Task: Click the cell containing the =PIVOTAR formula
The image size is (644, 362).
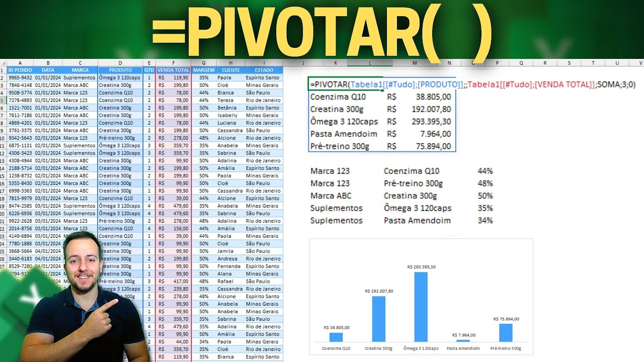Action: click(345, 84)
